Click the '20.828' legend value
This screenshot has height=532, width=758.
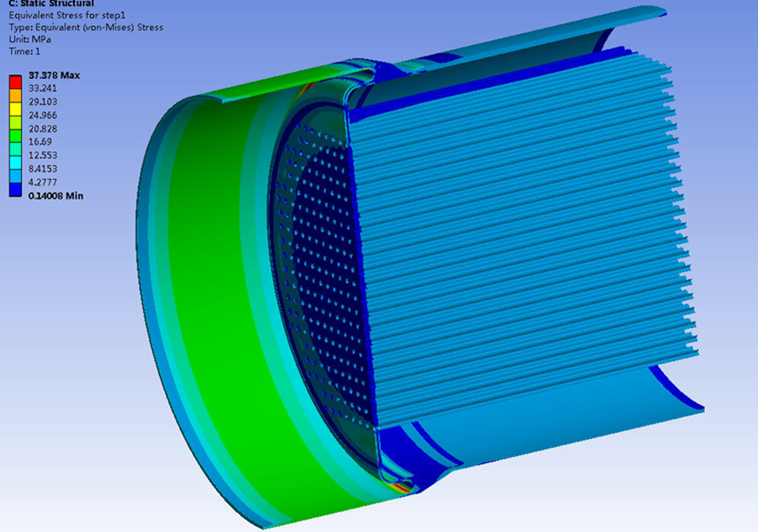coord(43,129)
